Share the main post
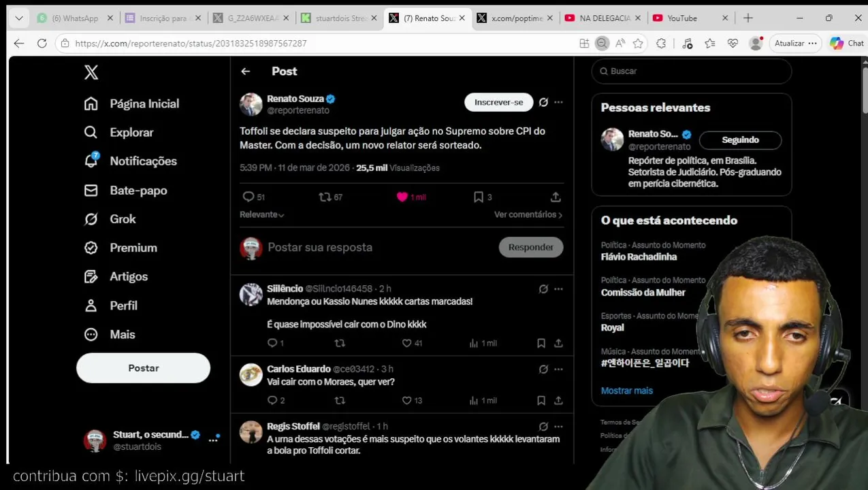Viewport: 868px width, 490px height. [556, 197]
